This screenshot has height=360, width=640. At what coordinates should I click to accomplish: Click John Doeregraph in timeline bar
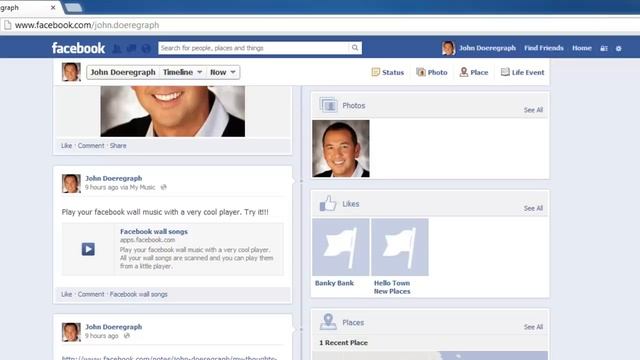123,72
